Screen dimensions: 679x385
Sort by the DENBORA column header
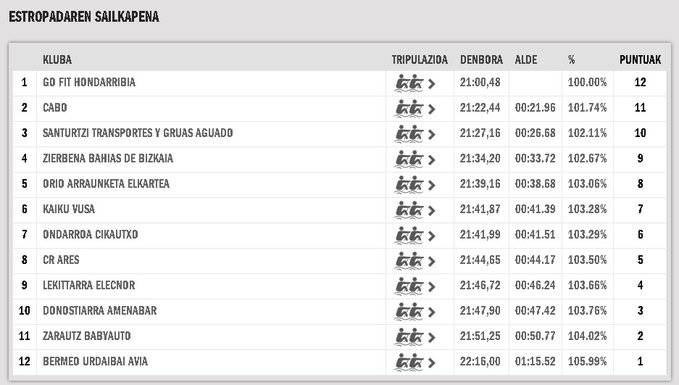coord(481,59)
